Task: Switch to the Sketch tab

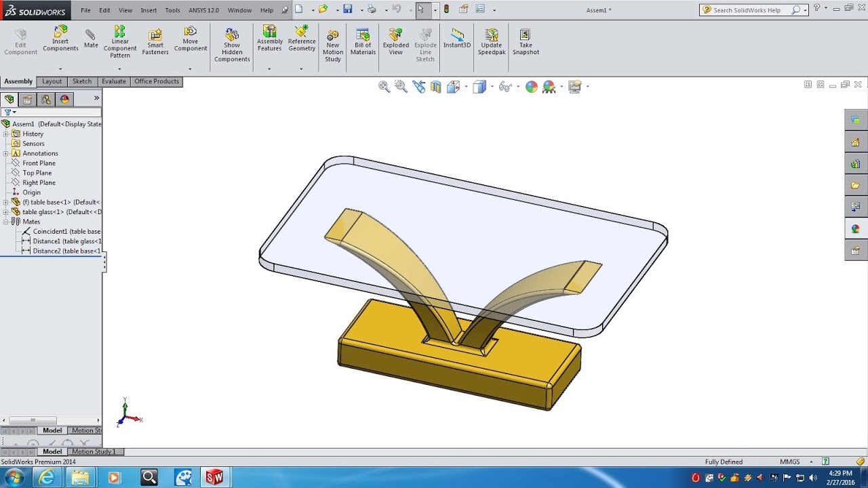Action: coord(82,81)
